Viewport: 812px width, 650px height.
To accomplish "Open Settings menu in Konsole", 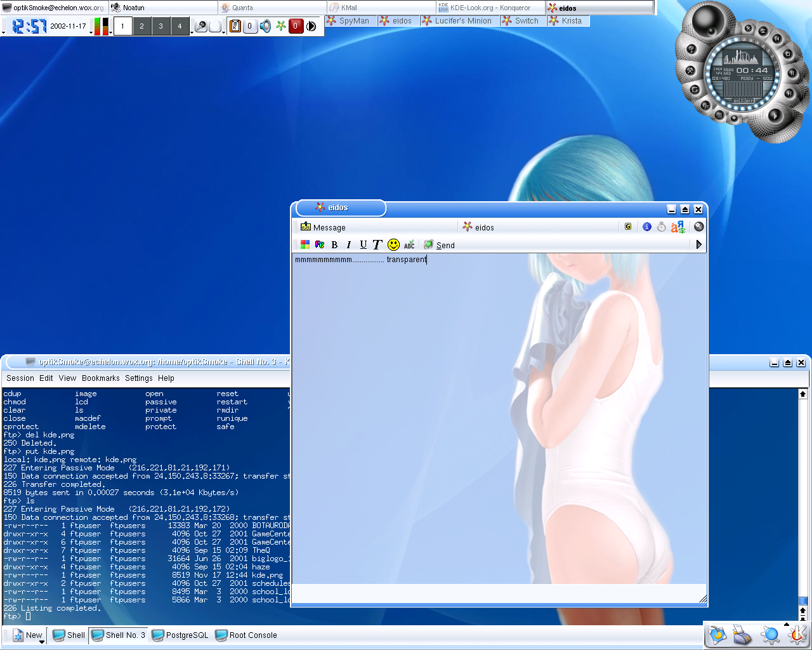I will (x=139, y=378).
